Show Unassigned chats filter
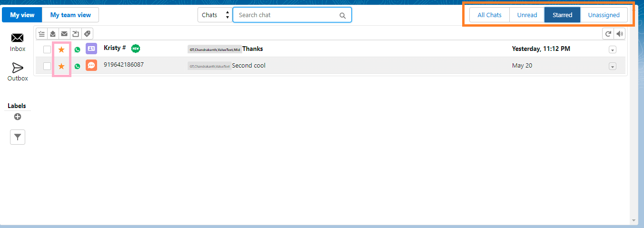The image size is (644, 228). click(x=604, y=15)
